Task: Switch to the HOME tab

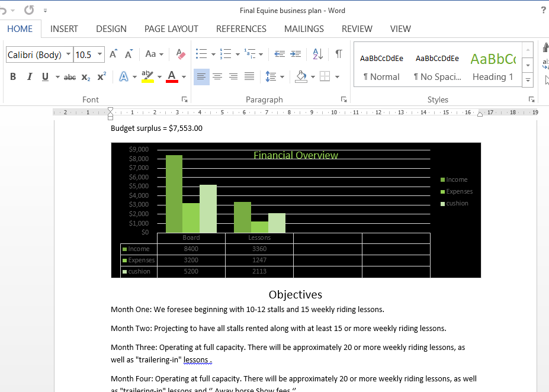Action: click(20, 28)
